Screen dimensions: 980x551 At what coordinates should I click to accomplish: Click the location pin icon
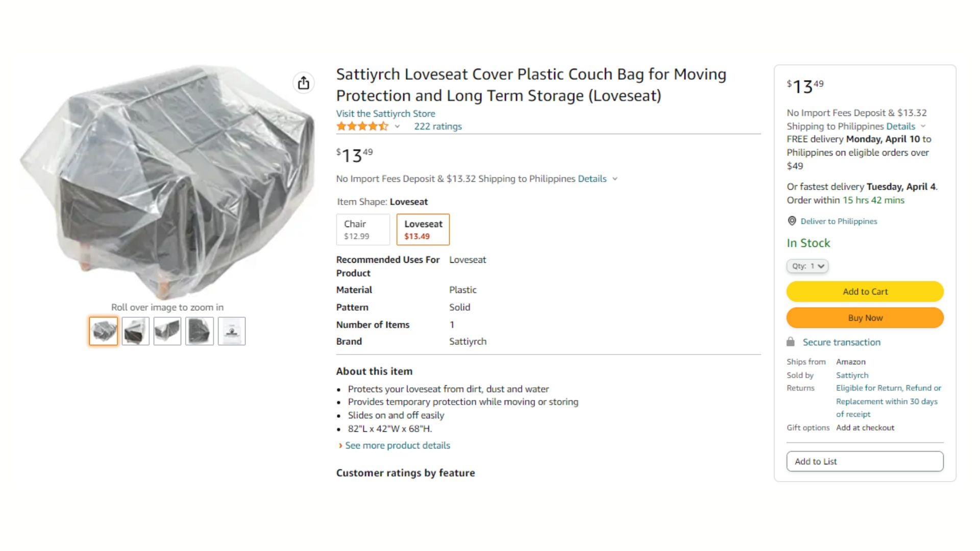(x=792, y=221)
